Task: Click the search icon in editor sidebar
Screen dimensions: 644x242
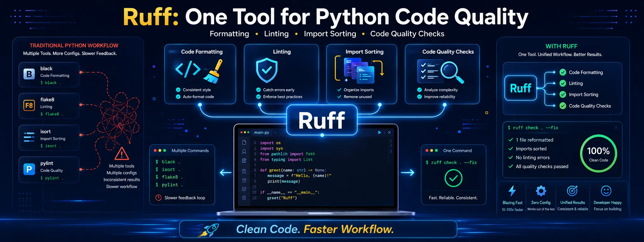Action: [x=244, y=152]
